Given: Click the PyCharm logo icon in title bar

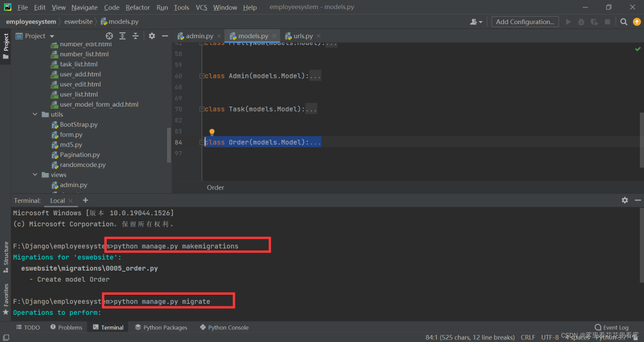Looking at the screenshot, I should point(8,7).
